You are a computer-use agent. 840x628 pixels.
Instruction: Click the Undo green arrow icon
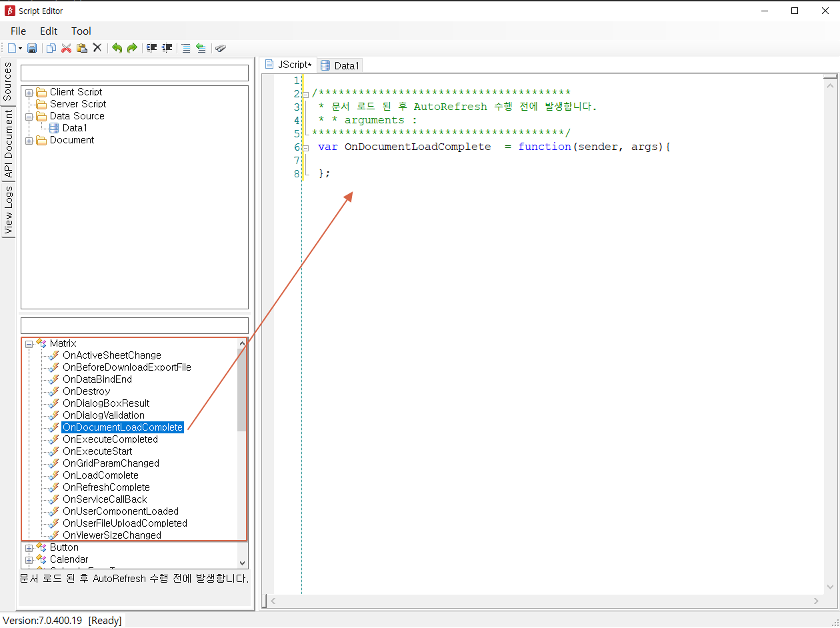click(x=117, y=48)
